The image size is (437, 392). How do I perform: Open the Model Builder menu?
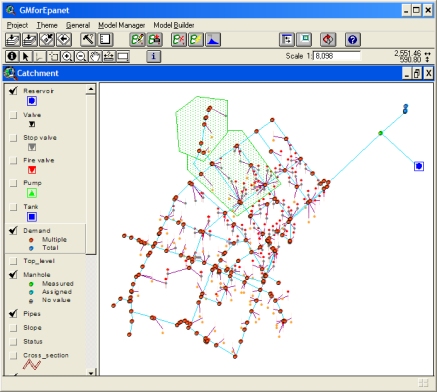click(x=174, y=25)
